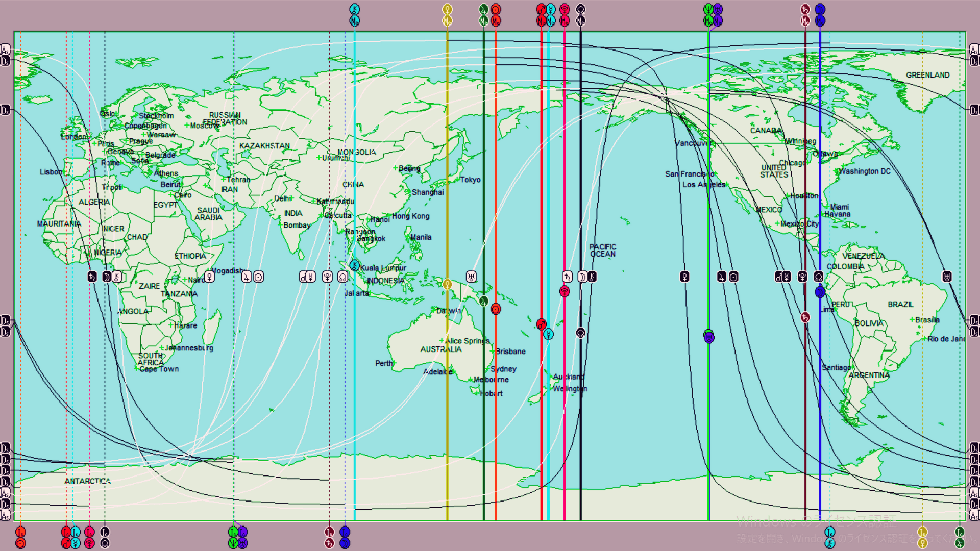
Task: Select the dark Saturn glyph left of Zaire
Action: (92, 277)
